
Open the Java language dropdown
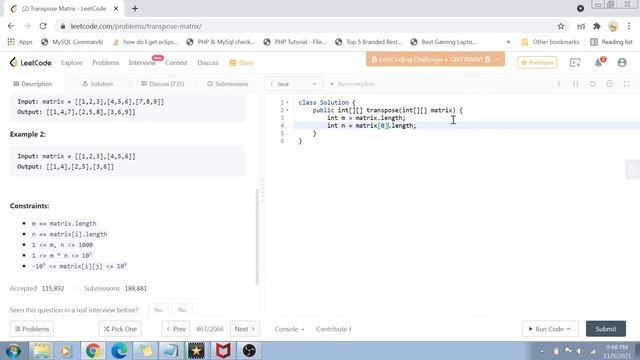293,84
